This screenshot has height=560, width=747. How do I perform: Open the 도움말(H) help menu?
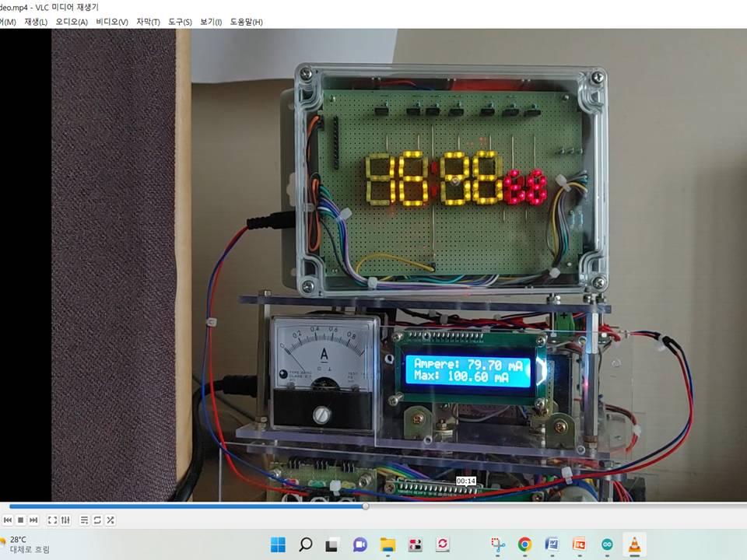247,22
